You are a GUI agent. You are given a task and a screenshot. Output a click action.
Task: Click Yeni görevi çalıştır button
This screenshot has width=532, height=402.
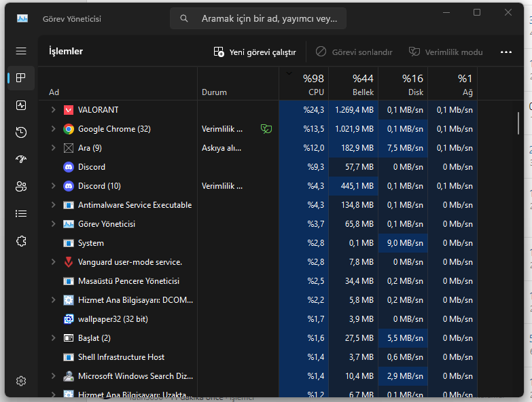click(255, 52)
